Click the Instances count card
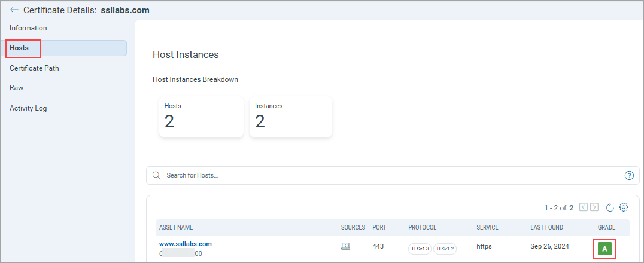Screen dimensions: 644x263 pos(291,117)
